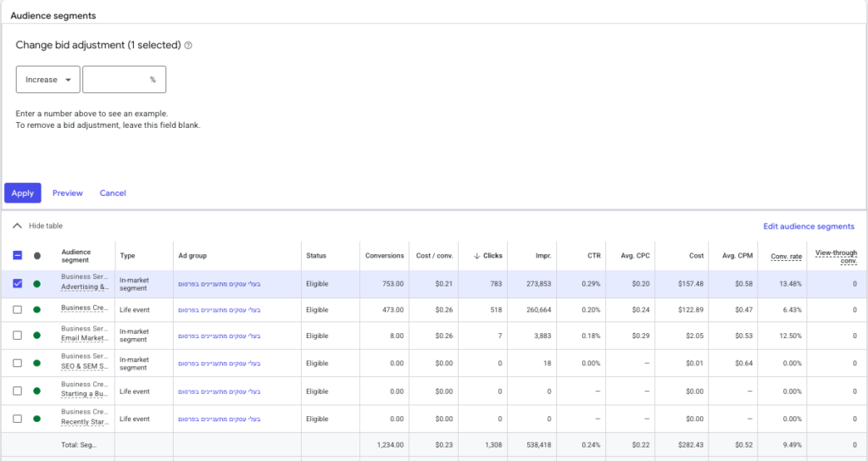Cancel the bid adjustment
868x461 pixels.
(x=113, y=193)
